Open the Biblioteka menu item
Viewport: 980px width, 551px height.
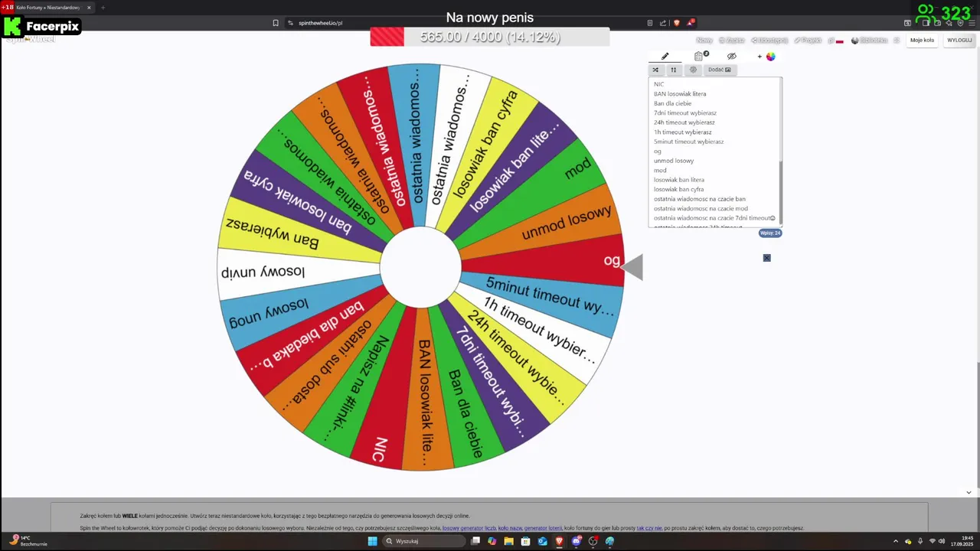(x=869, y=40)
